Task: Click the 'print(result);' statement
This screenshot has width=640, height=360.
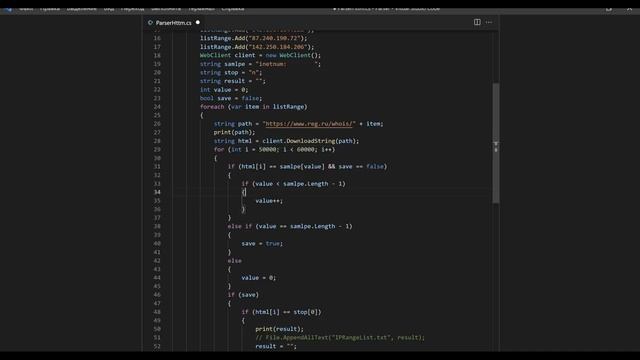Action: (x=279, y=329)
